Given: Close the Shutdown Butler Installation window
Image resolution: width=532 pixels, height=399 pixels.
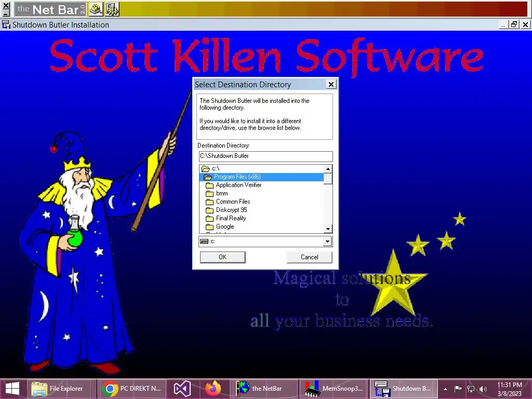Looking at the screenshot, I should click(526, 25).
